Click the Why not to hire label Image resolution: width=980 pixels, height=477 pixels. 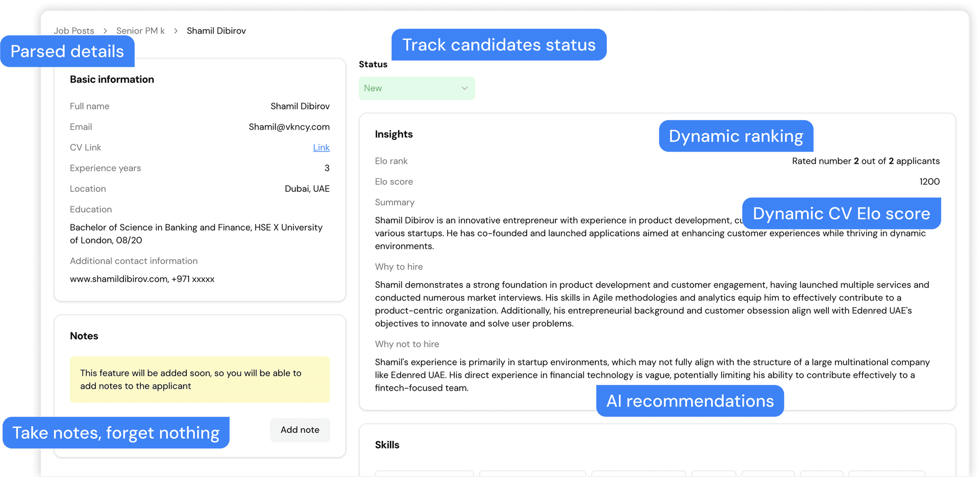click(x=407, y=344)
